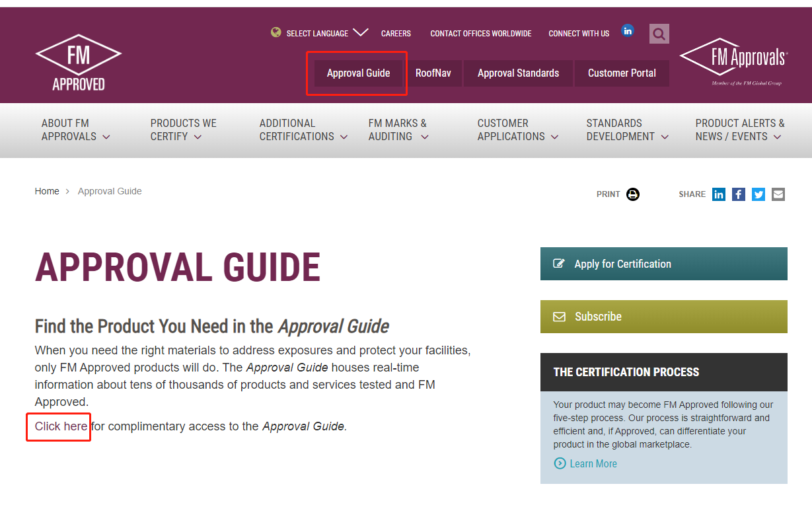Go to the Careers page
This screenshot has width=812, height=511.
pos(396,33)
